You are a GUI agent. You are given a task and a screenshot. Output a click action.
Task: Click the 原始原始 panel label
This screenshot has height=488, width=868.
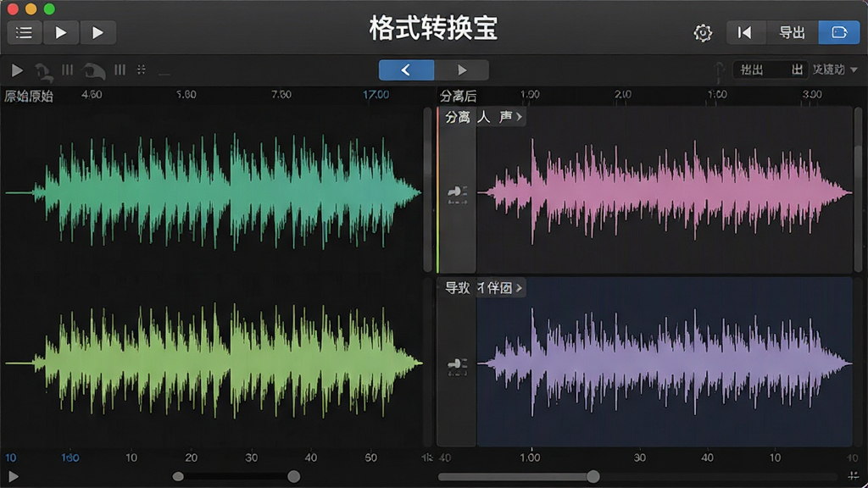coord(29,96)
